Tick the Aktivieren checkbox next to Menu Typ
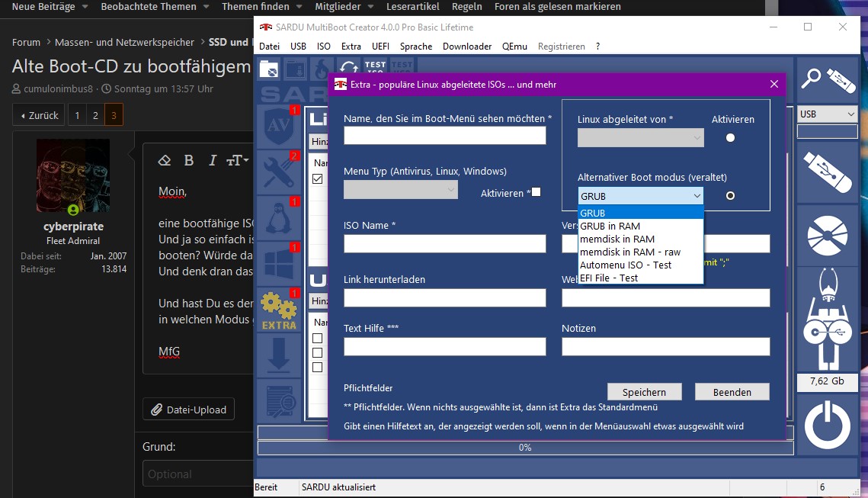 [x=536, y=192]
